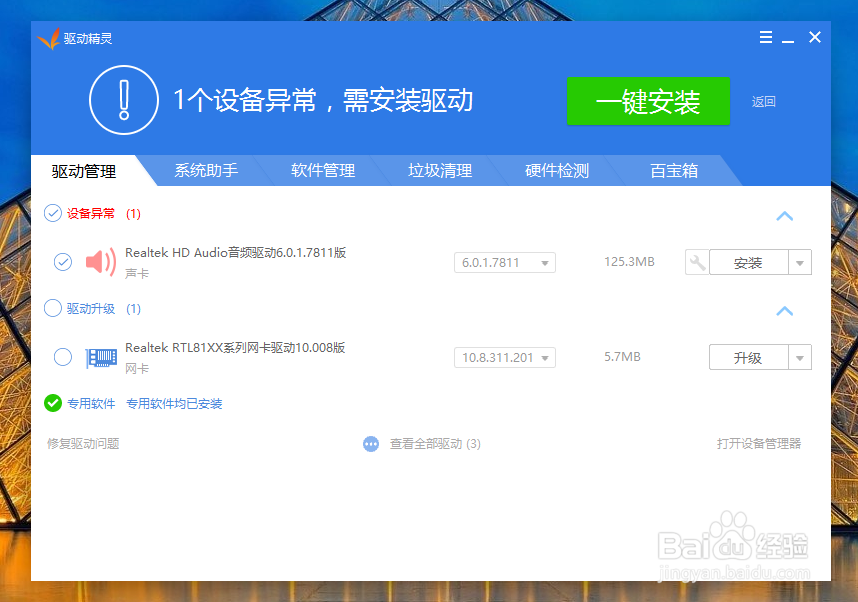Viewport: 858px width, 602px height.
Task: Collapse the 驱动升级 section chevron
Action: 785,311
